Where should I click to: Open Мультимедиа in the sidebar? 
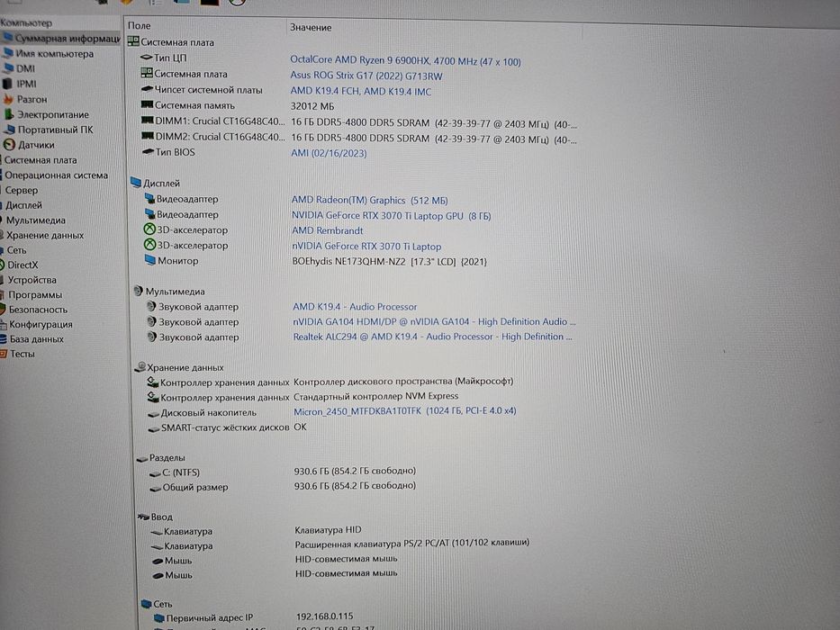[x=35, y=220]
